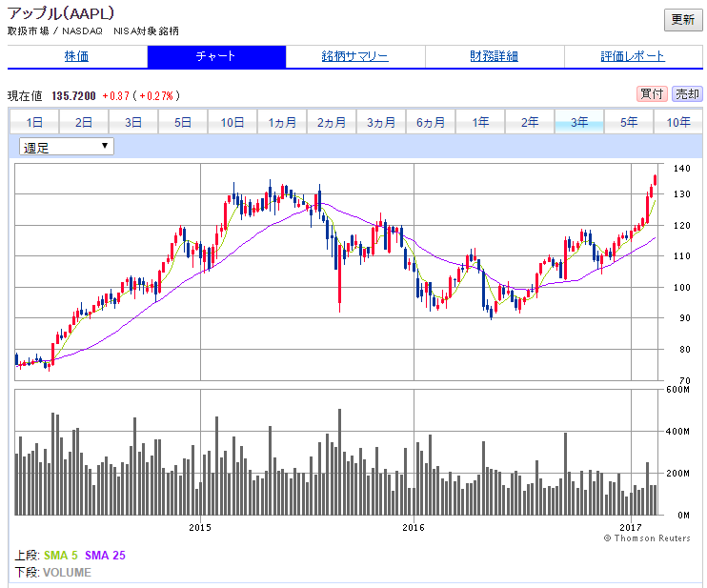Click the highlighted 3年 range
This screenshot has width=707, height=588.
(x=579, y=122)
